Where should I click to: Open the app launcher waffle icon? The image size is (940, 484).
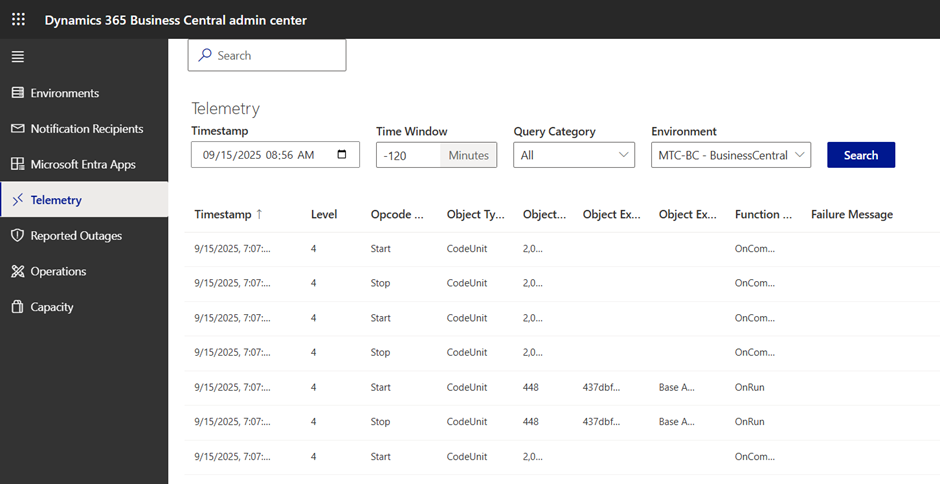pos(18,19)
